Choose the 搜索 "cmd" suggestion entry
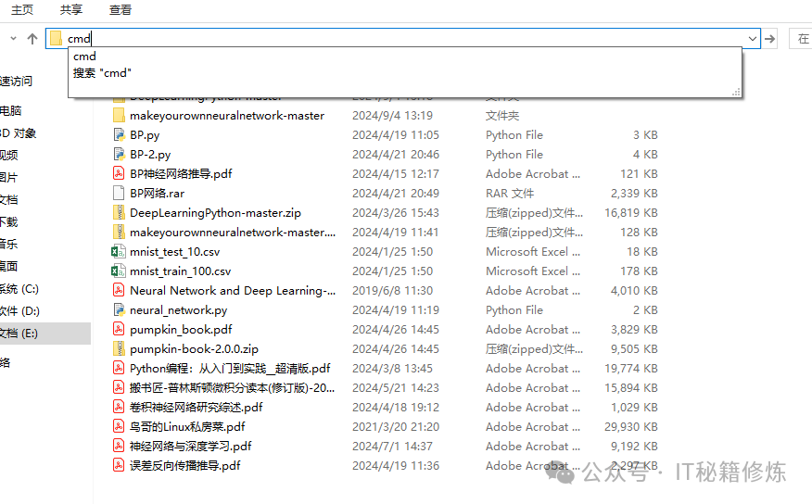The height and width of the screenshot is (504, 812). pyautogui.click(x=103, y=72)
